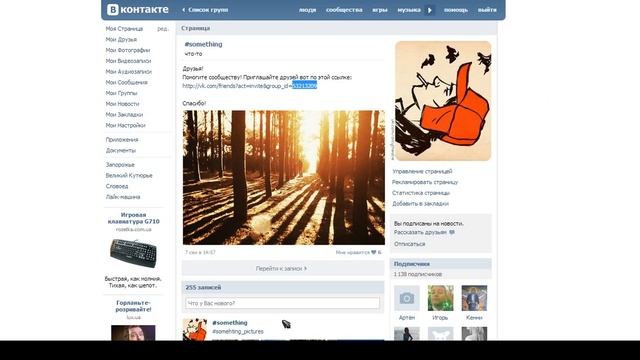Click Добавить в закладки

(420, 204)
